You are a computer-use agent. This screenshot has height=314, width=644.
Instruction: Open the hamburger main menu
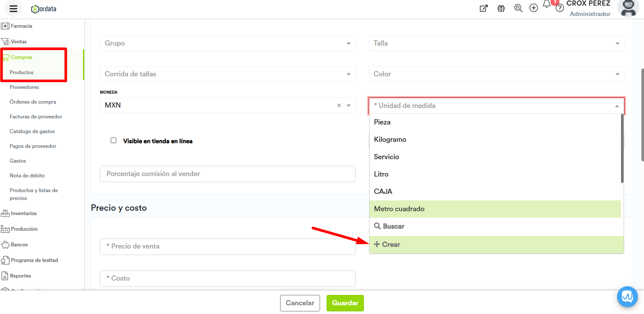click(13, 9)
